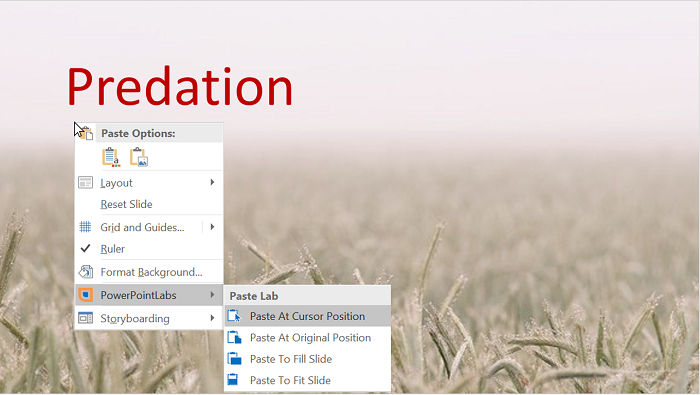Click the Paste At Cursor Position icon

[234, 316]
